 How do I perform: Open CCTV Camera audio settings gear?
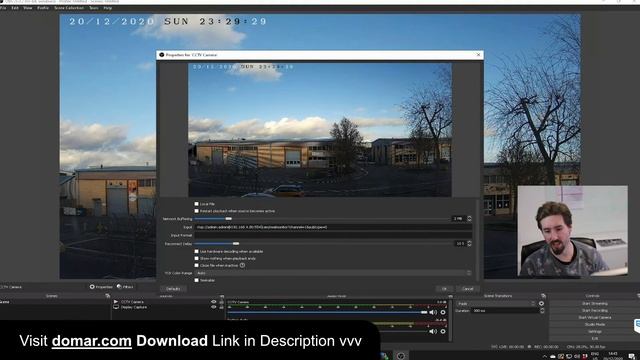click(443, 312)
